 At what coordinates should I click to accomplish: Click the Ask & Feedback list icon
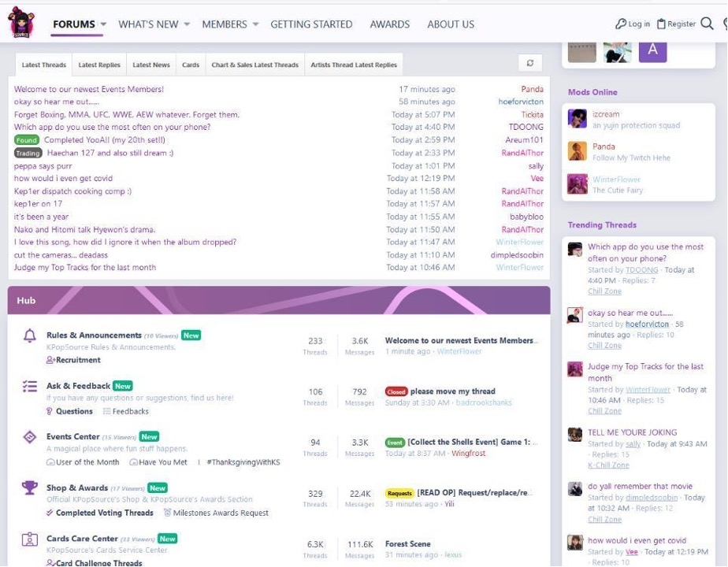pos(30,386)
